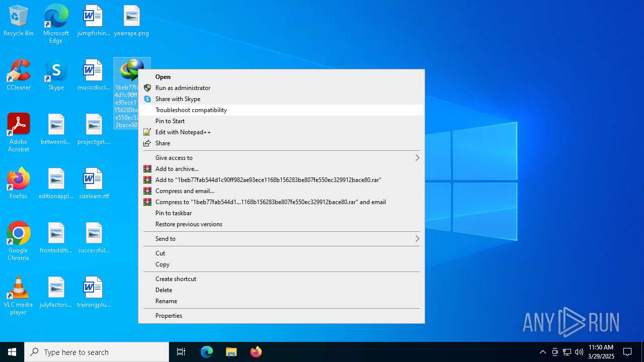Choose Run as administrator
The height and width of the screenshot is (362, 644).
(281, 88)
